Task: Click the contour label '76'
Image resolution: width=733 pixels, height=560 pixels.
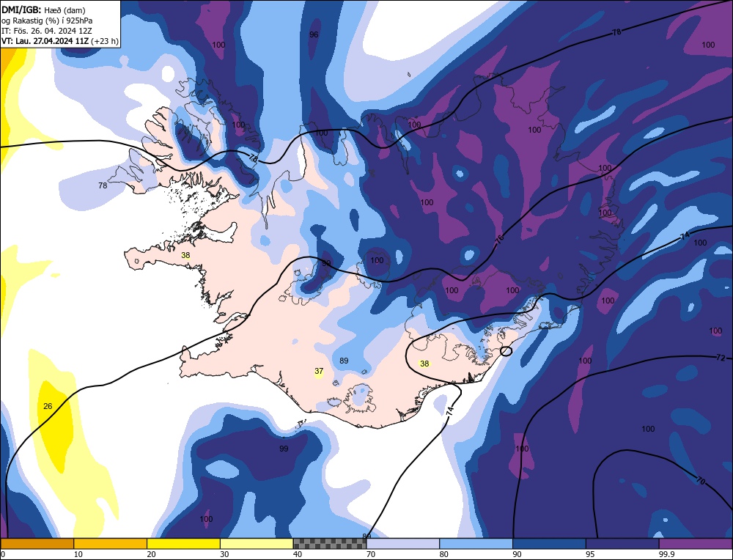Action: (499, 239)
